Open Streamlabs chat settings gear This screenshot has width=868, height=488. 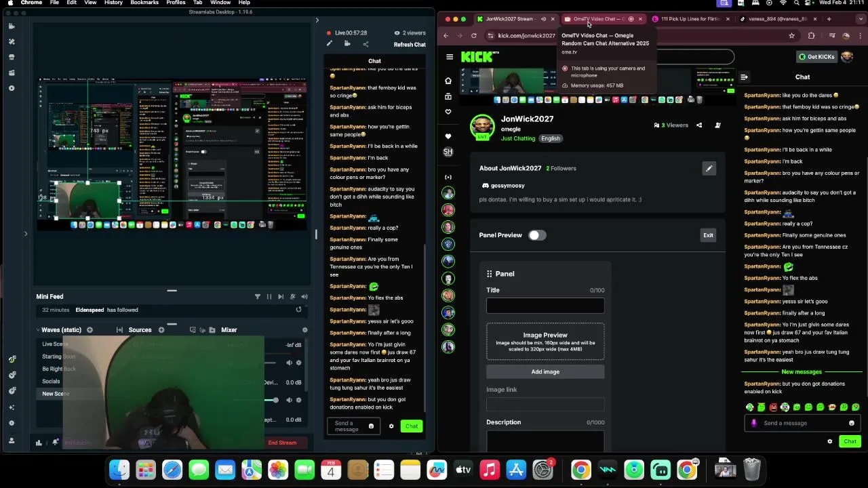pos(391,426)
